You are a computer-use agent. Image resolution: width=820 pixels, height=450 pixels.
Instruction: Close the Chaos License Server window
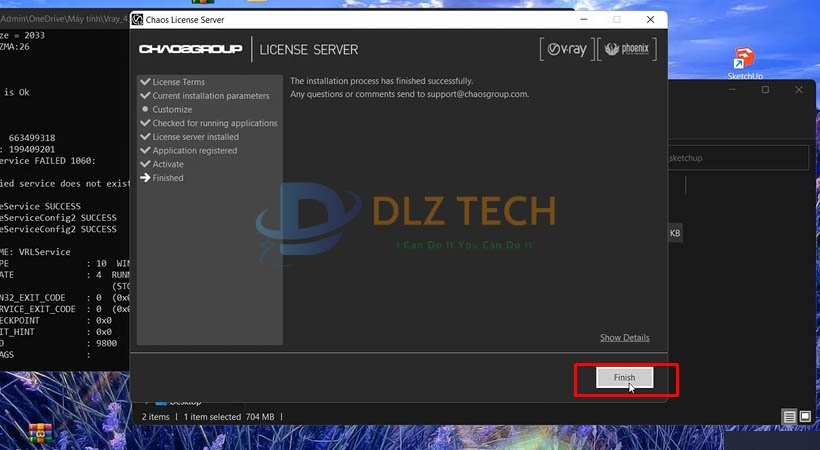(652, 19)
